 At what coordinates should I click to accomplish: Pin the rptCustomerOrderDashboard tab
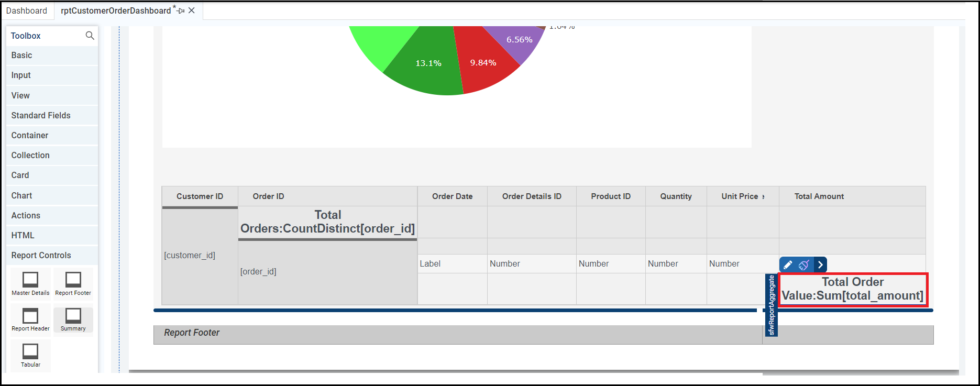[181, 10]
